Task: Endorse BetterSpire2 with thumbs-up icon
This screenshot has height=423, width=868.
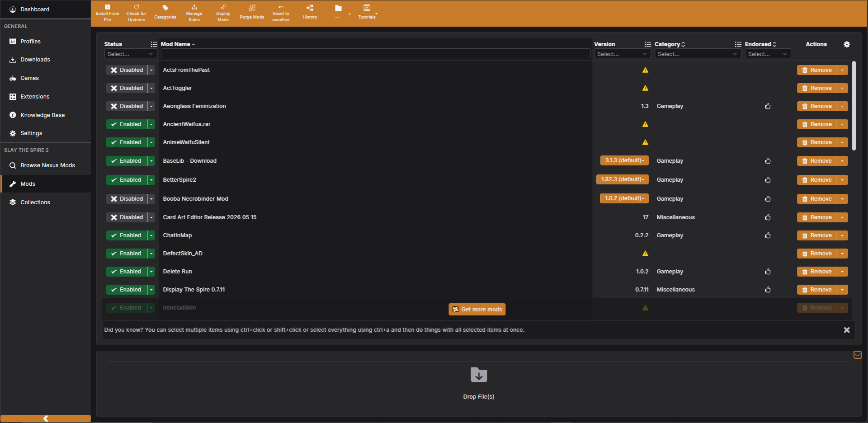Action: (x=767, y=180)
